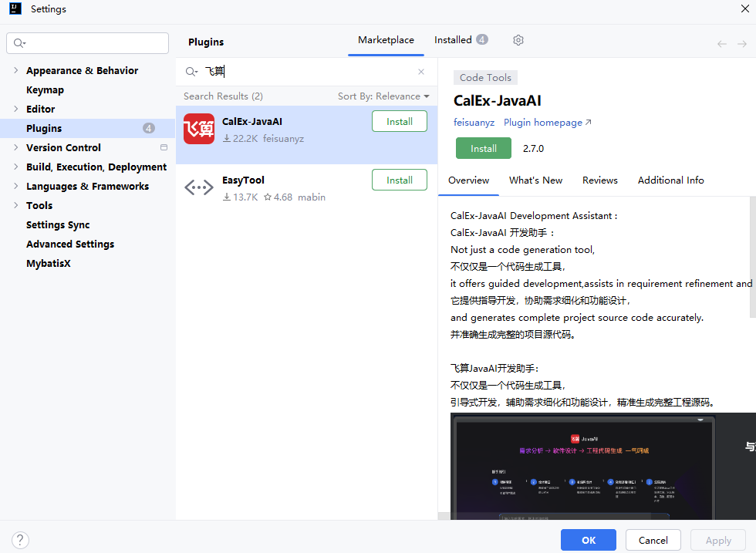This screenshot has height=553, width=756.
Task: Select Settings Sync in the tree
Action: pyautogui.click(x=58, y=224)
